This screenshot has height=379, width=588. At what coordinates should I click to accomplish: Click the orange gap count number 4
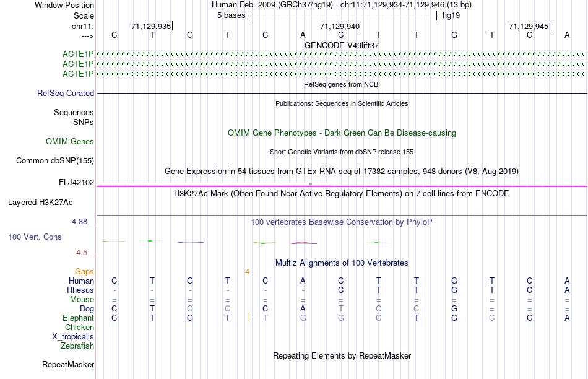click(247, 272)
